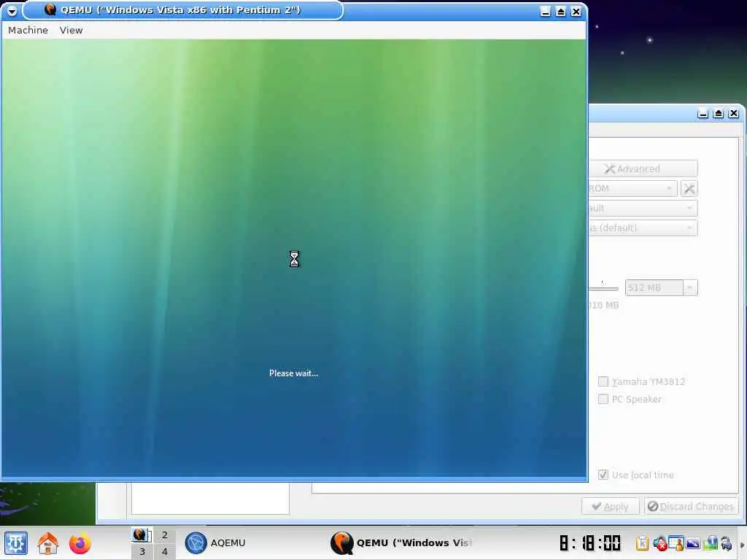Click the display settings tray icon

[693, 542]
